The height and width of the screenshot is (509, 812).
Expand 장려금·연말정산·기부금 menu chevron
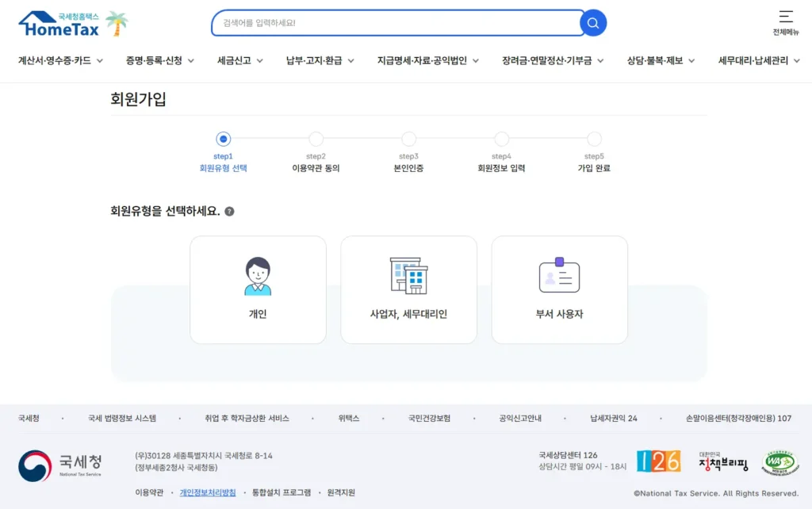pos(600,61)
